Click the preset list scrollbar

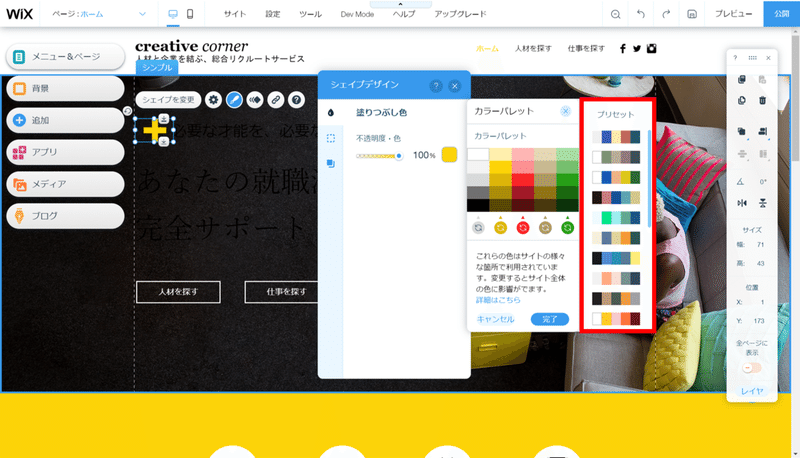649,178
